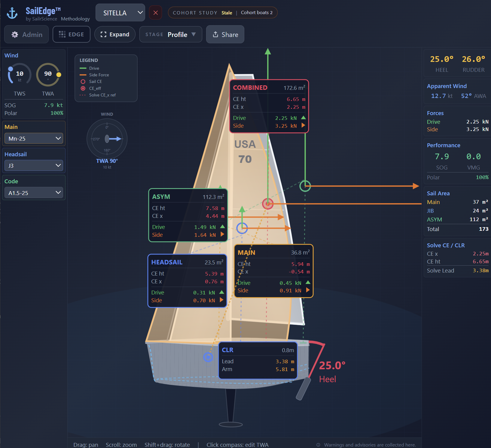The height and width of the screenshot is (448, 491).
Task: Click the 25.0° HEEL readout
Action: click(442, 59)
